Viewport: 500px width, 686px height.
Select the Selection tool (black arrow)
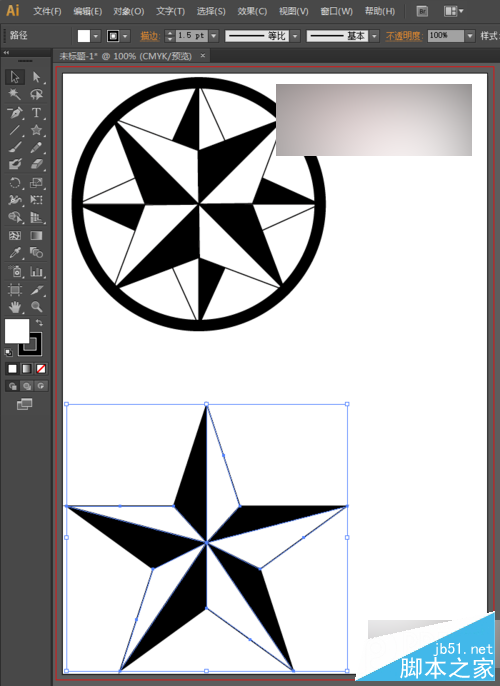15,77
